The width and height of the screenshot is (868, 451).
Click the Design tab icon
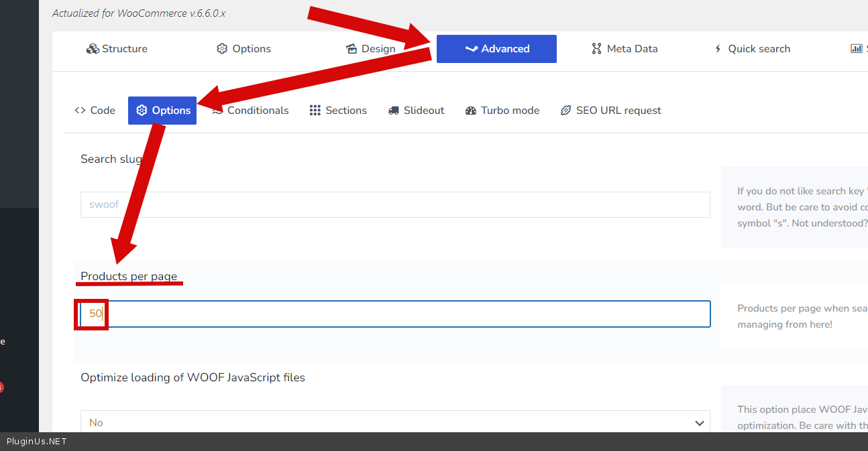coord(351,49)
